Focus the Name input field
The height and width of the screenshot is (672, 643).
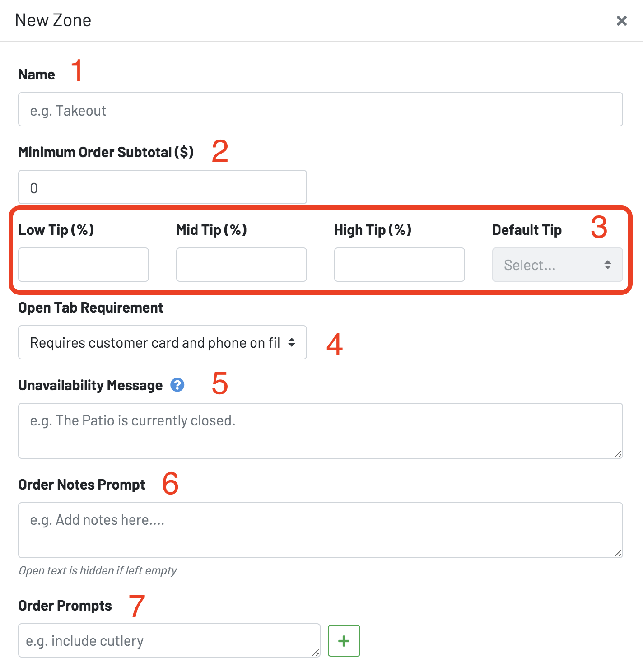tap(321, 109)
